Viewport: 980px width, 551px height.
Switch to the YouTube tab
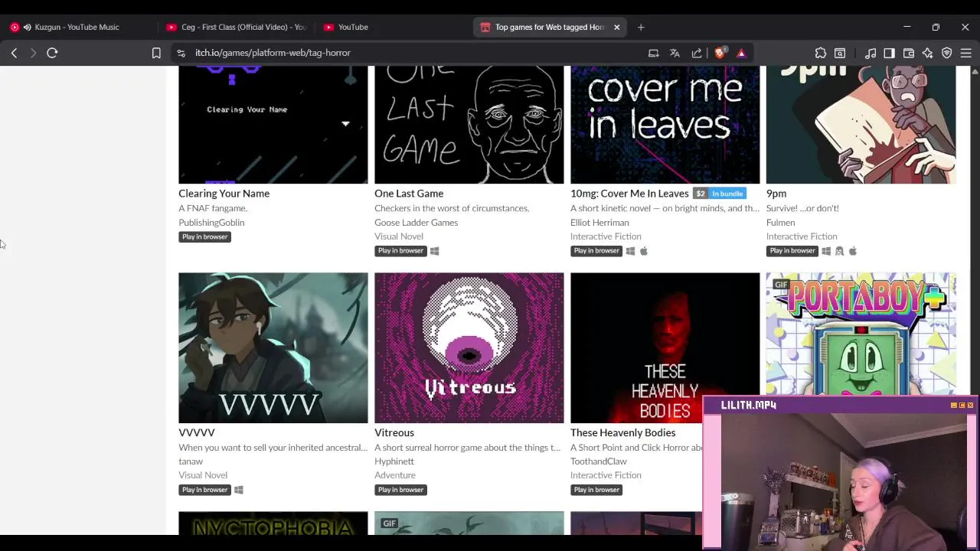tap(392, 27)
